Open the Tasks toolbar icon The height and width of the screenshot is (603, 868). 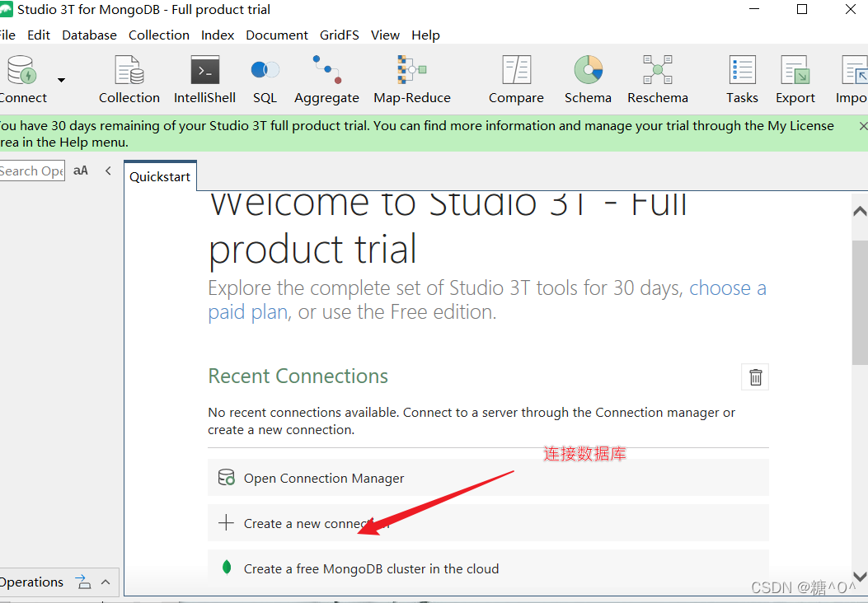pos(742,80)
